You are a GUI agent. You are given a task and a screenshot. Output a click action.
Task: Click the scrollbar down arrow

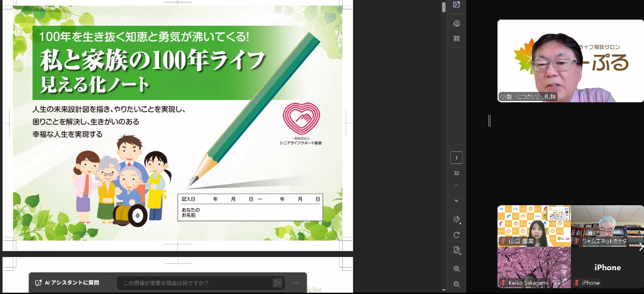point(444,290)
